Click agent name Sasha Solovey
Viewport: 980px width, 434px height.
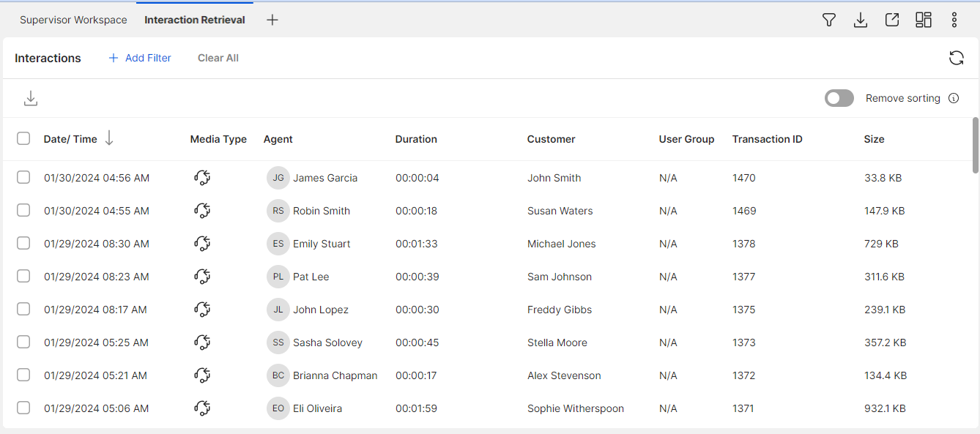click(327, 343)
